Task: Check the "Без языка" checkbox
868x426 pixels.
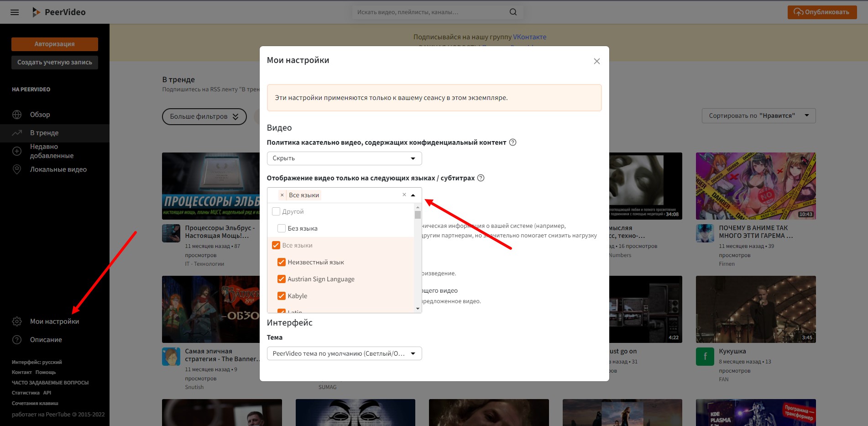Action: tap(282, 228)
